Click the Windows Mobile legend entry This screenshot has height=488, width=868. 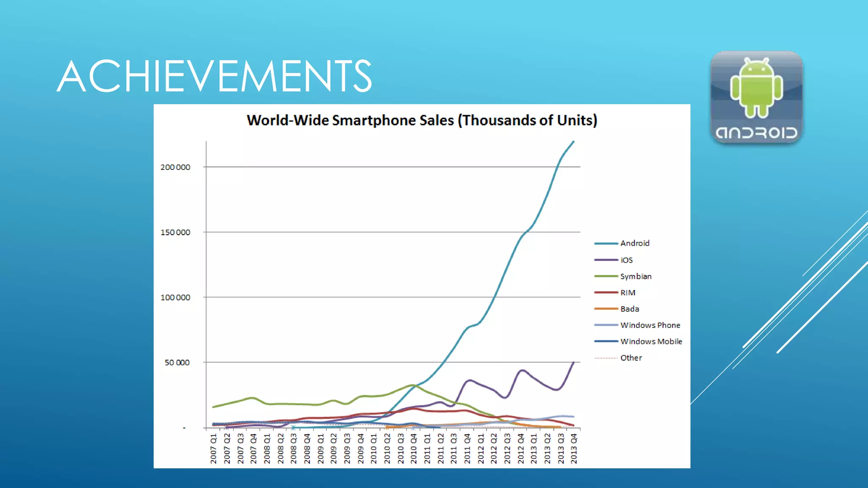pos(651,341)
